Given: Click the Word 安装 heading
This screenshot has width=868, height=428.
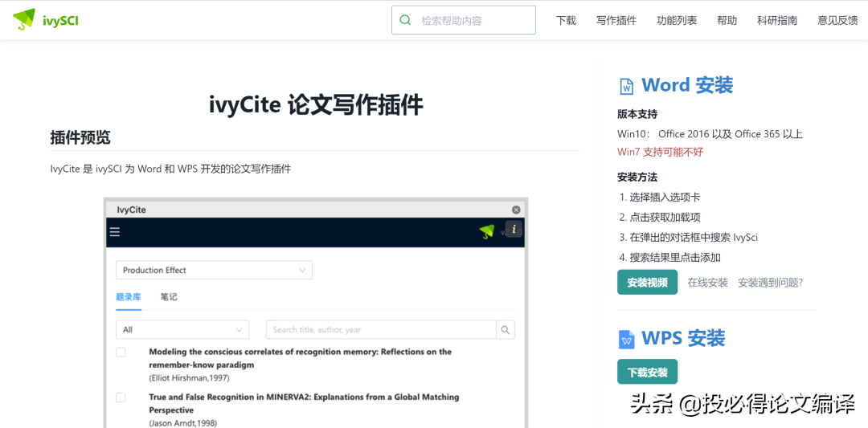Looking at the screenshot, I should [x=687, y=85].
